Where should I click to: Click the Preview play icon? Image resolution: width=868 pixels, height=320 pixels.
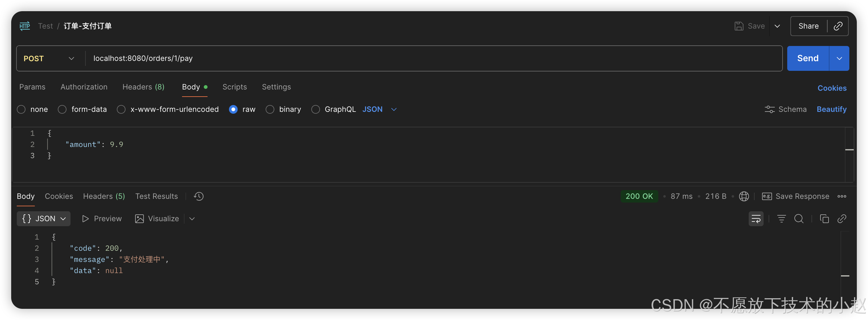coord(85,219)
